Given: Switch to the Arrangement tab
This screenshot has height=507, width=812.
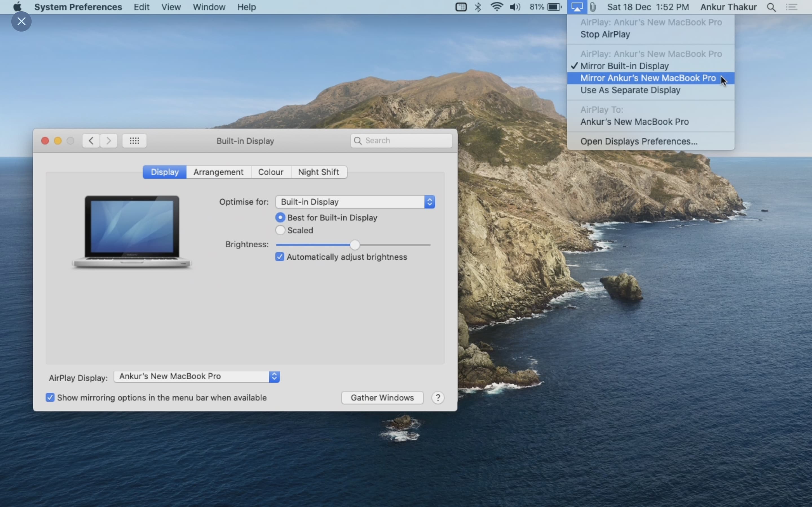Looking at the screenshot, I should [219, 172].
